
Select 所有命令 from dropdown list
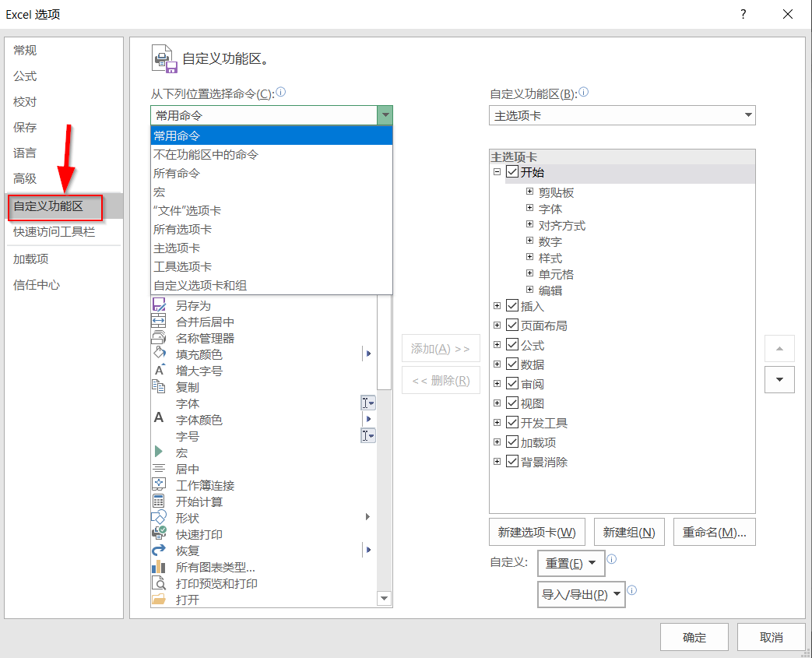click(x=272, y=173)
